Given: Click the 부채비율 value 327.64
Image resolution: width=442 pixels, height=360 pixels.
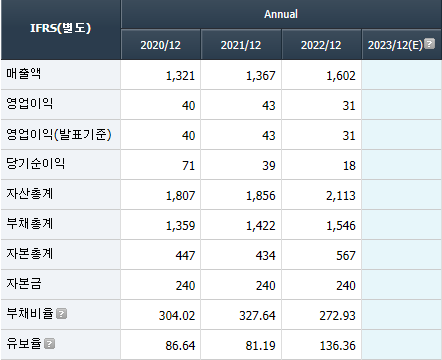Looking at the screenshot, I should [x=257, y=316].
